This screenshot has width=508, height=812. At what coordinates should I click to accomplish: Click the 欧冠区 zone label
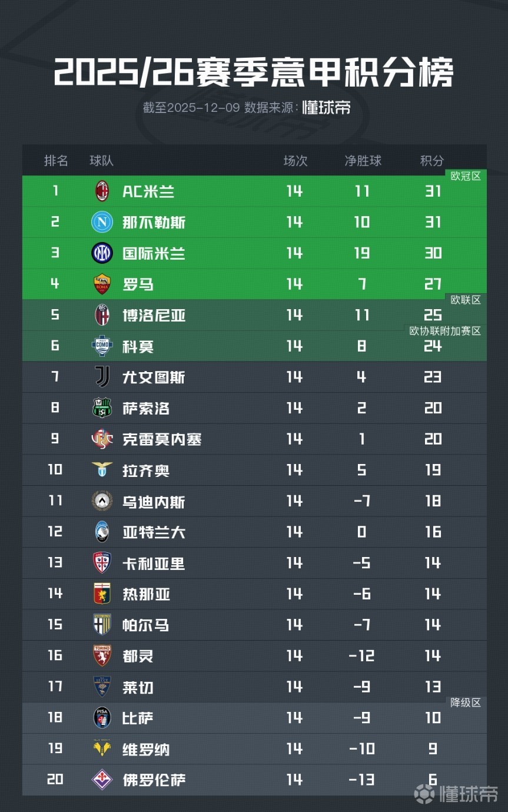[x=466, y=176]
